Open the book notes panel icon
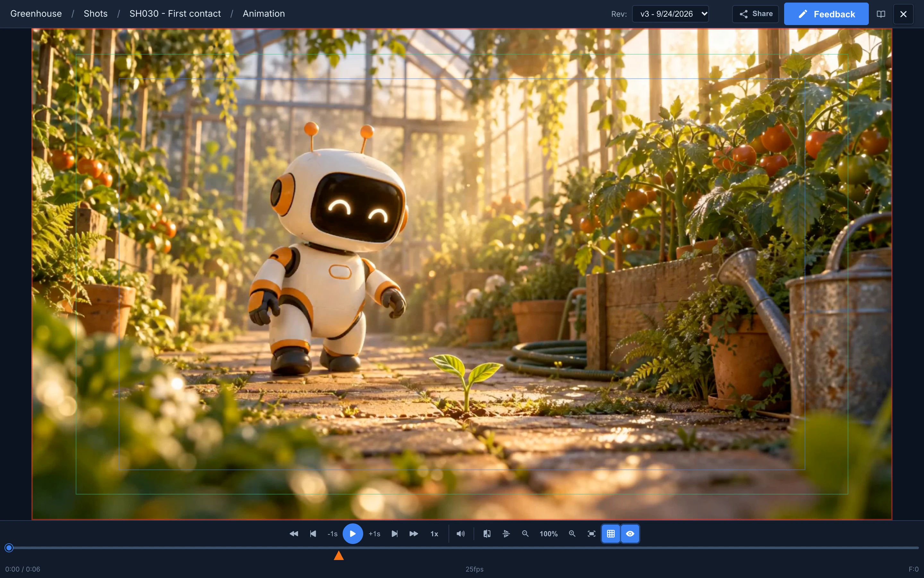This screenshot has height=578, width=924. [x=881, y=14]
